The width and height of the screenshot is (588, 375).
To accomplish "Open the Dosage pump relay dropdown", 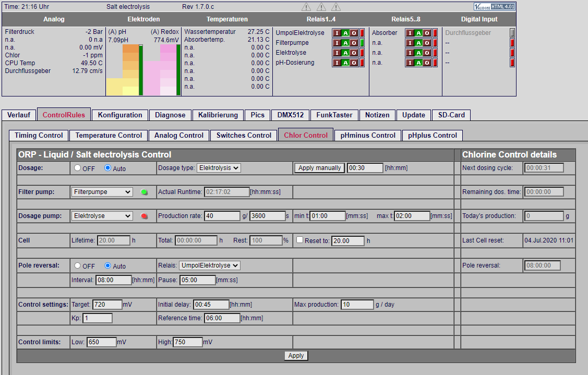I will point(102,216).
